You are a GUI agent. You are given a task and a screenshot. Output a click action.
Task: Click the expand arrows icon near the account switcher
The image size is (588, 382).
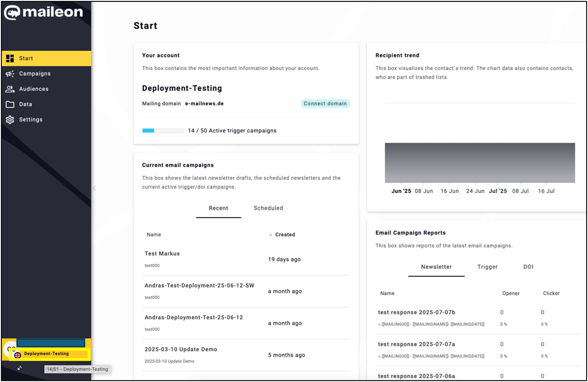point(19,368)
